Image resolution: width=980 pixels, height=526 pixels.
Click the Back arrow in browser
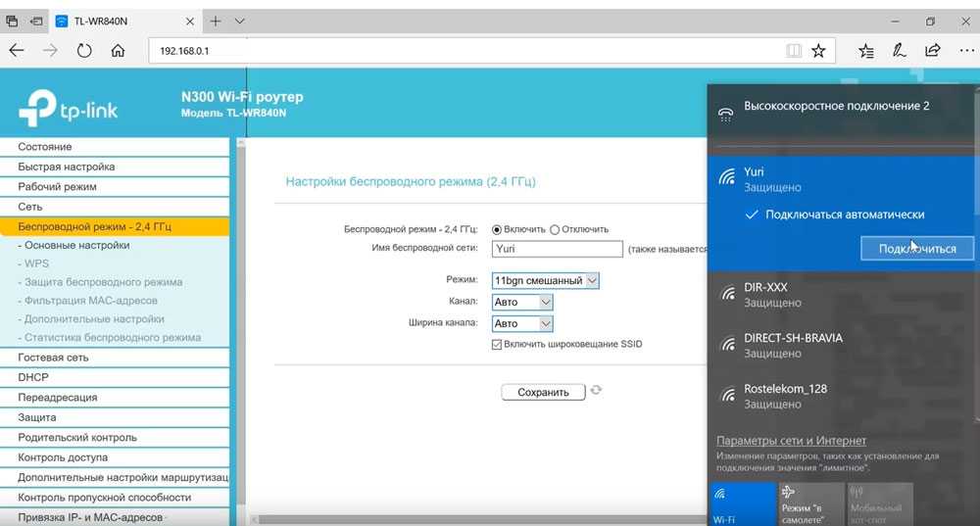coord(17,50)
